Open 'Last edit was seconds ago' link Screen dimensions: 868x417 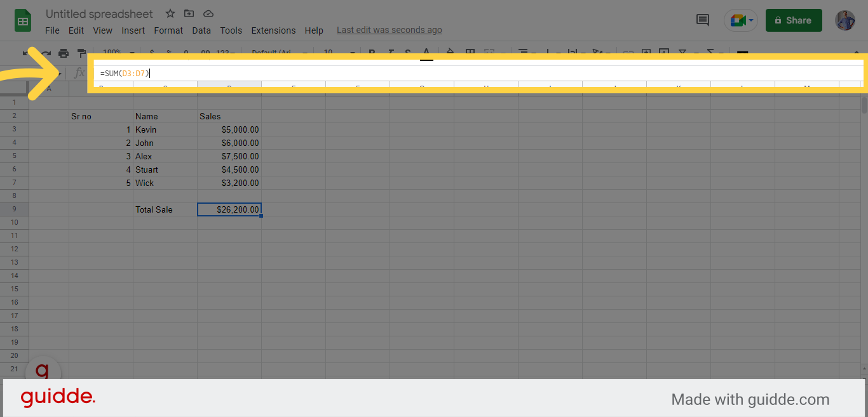click(389, 30)
